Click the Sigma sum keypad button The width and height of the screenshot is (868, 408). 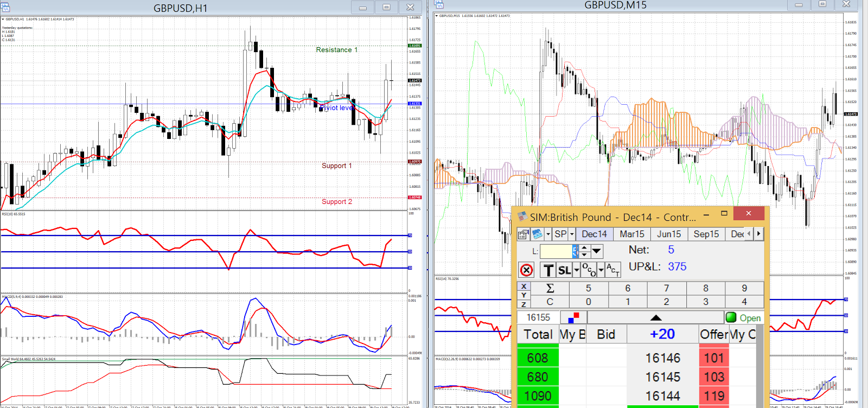click(x=550, y=288)
